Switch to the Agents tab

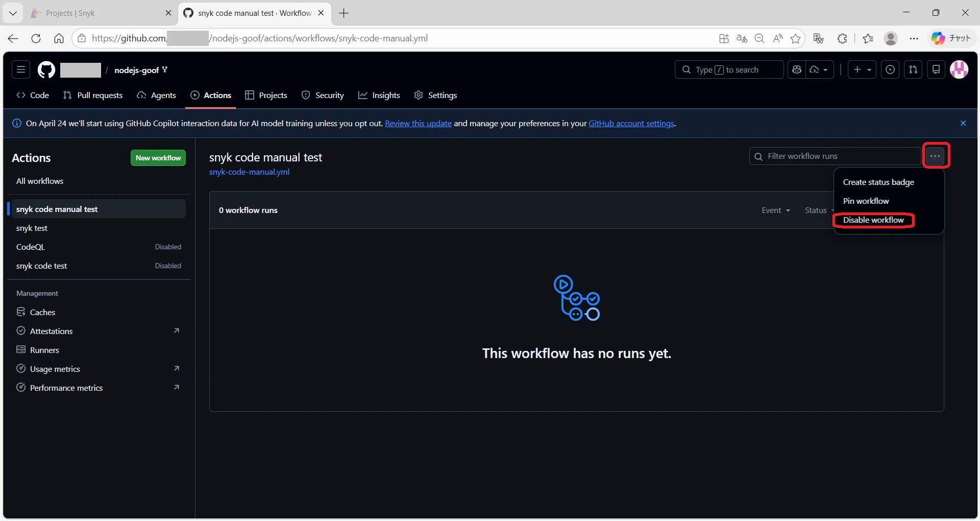157,95
